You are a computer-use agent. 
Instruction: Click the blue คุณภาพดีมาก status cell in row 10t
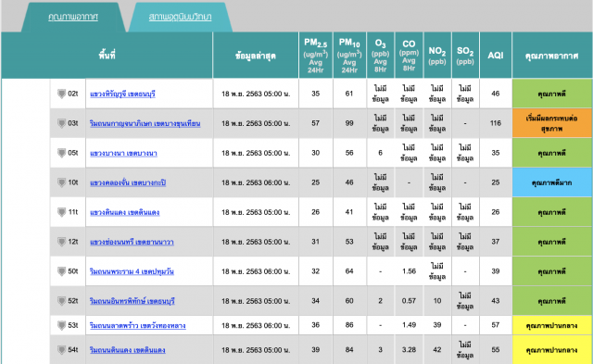tap(552, 182)
